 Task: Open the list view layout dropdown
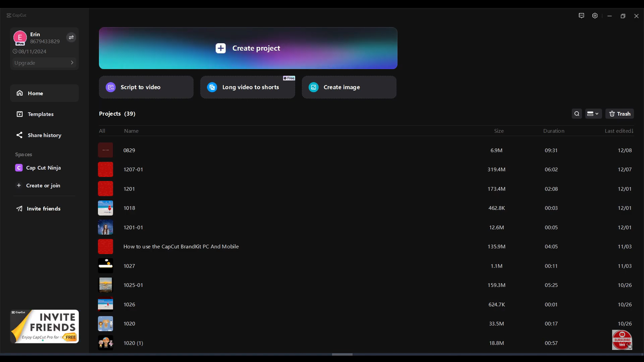593,114
